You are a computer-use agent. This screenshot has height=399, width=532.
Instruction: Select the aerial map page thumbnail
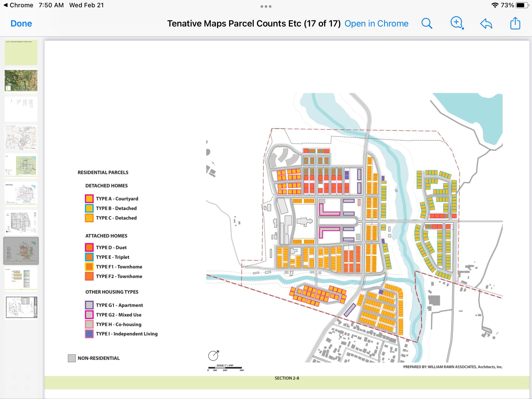coord(21,81)
